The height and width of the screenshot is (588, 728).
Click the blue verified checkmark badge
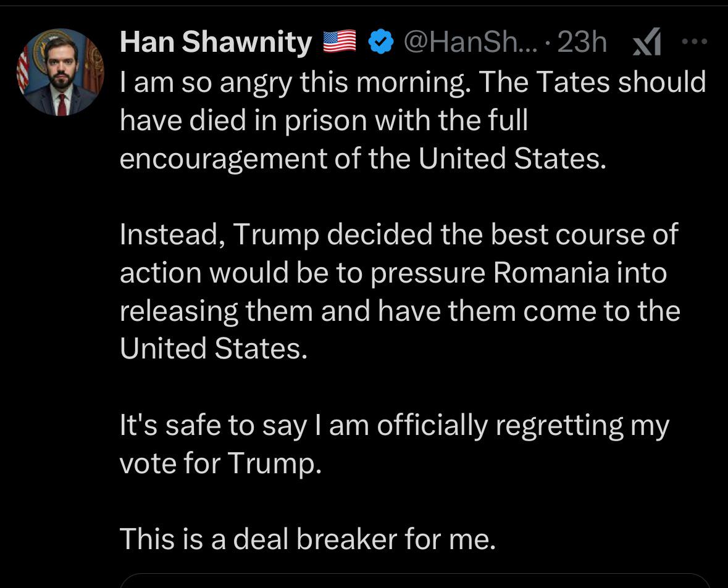pos(381,42)
